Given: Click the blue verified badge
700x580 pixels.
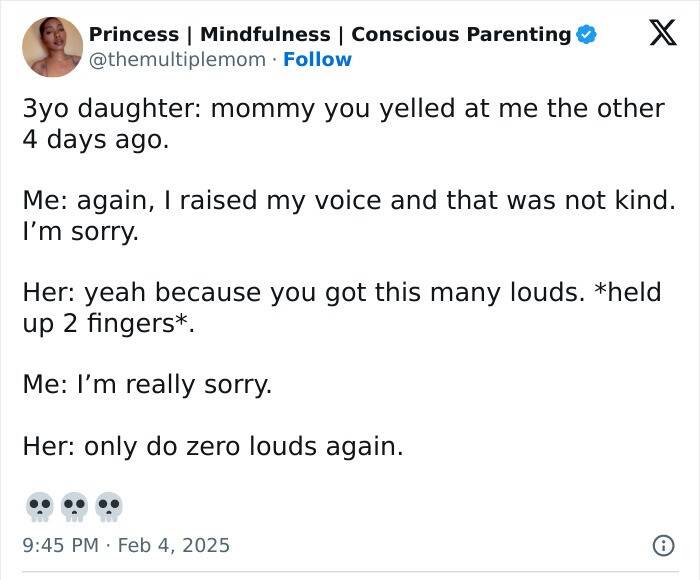Looking at the screenshot, I should pos(587,35).
